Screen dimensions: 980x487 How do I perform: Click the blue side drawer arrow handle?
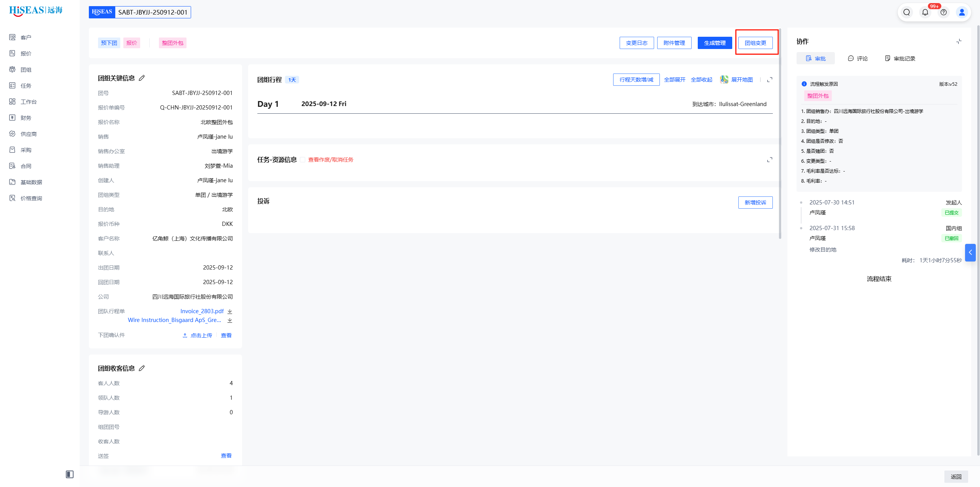coord(970,252)
